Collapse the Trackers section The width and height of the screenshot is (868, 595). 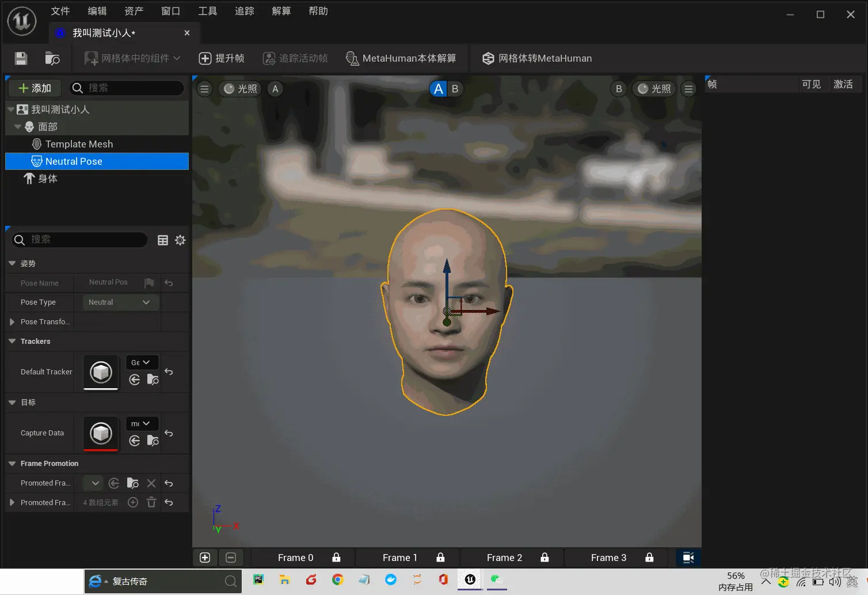pyautogui.click(x=12, y=341)
